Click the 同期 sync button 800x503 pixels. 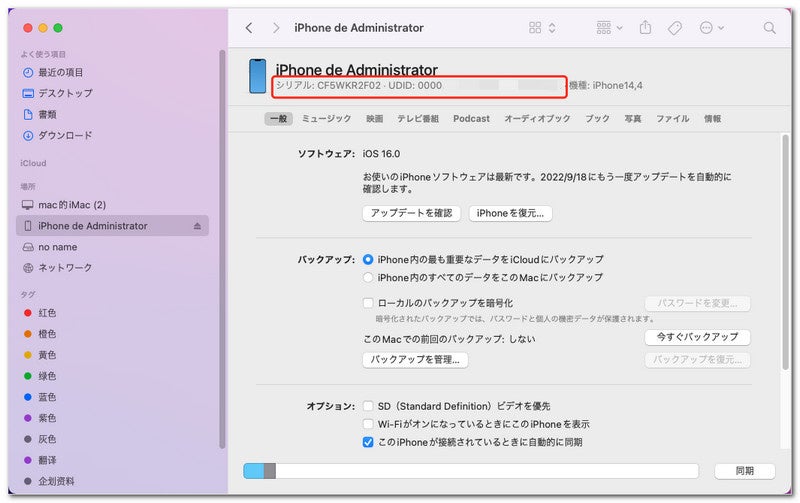point(745,471)
